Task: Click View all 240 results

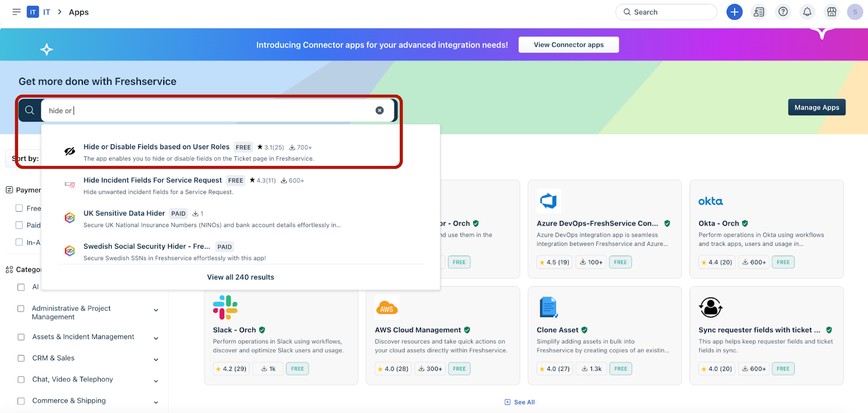Action: pyautogui.click(x=240, y=277)
